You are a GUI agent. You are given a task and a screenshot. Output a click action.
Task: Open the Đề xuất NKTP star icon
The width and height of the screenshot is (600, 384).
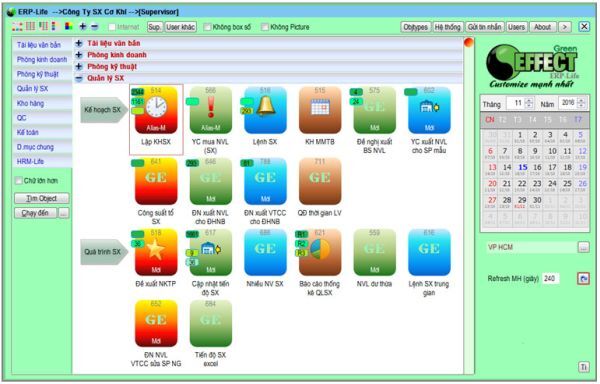[156, 252]
